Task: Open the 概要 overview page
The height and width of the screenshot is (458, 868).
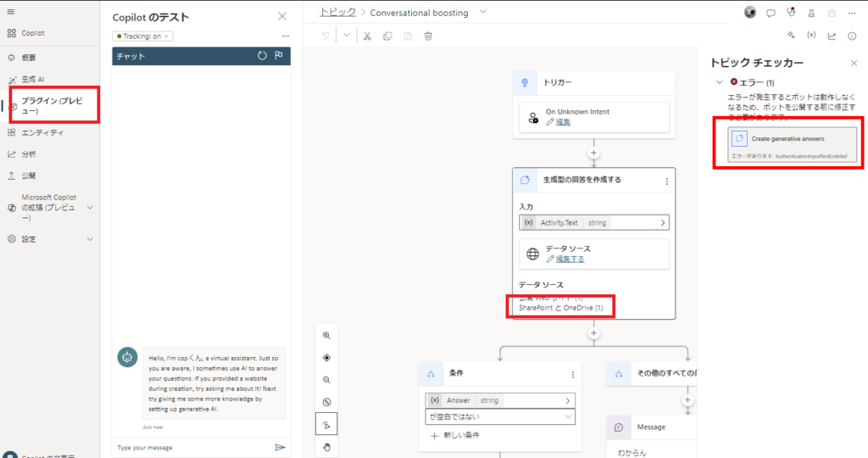Action: (x=23, y=58)
